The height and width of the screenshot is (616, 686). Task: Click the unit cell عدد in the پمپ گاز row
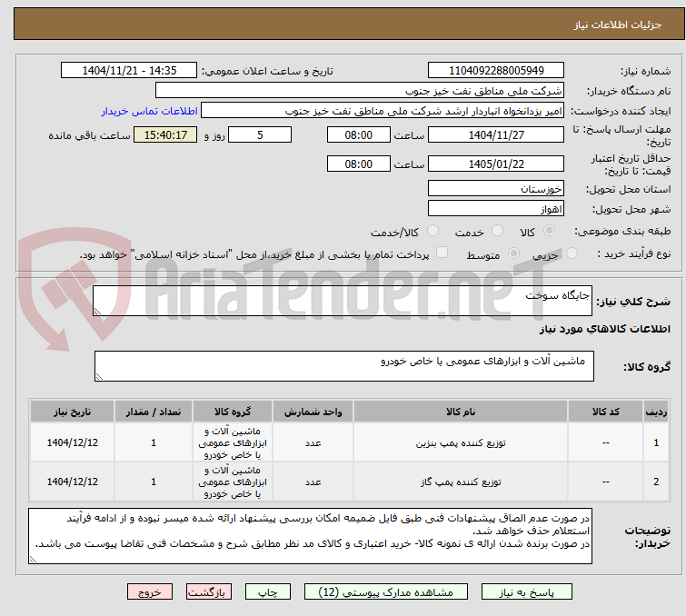pyautogui.click(x=313, y=482)
